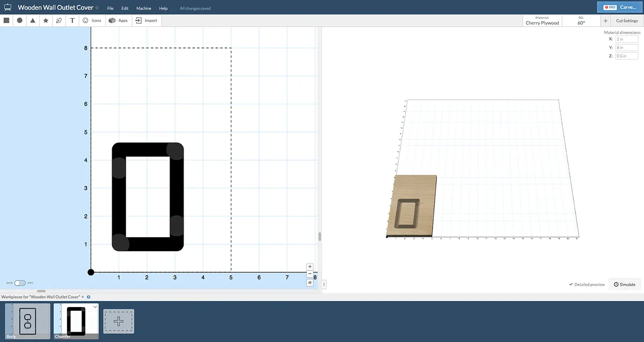Screen dimensions: 644x342
Task: Click the material Z dimension field
Action: [626, 56]
